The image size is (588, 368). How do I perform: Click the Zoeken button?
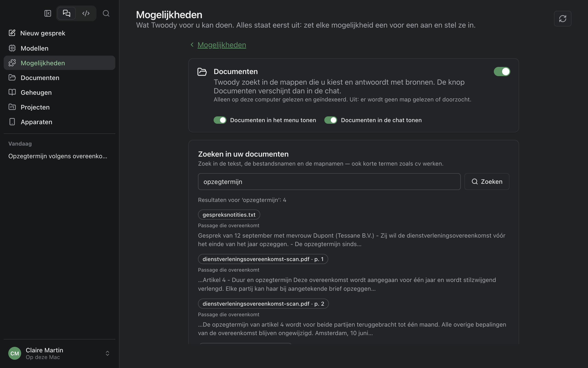[487, 181]
